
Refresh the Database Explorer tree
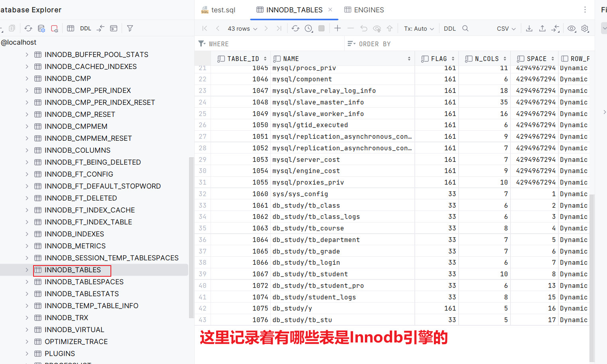pyautogui.click(x=28, y=28)
